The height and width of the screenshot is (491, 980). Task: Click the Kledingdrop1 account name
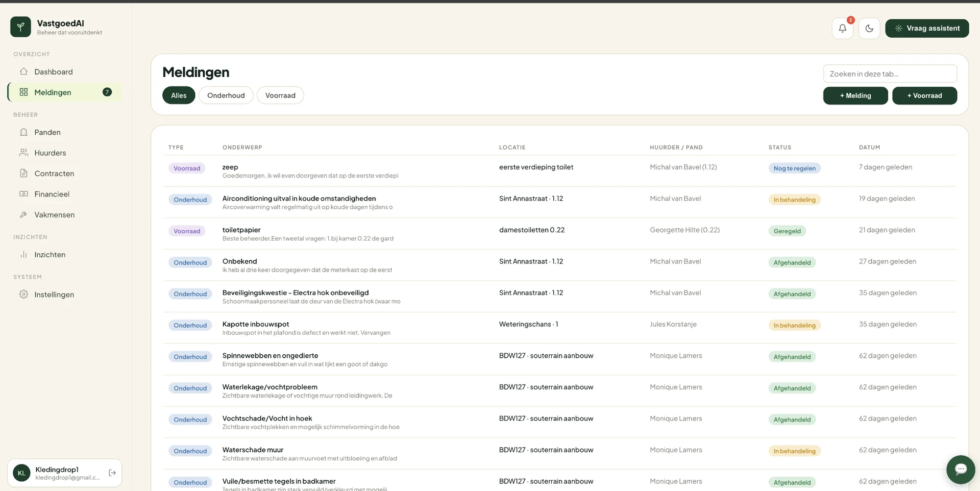tap(57, 469)
